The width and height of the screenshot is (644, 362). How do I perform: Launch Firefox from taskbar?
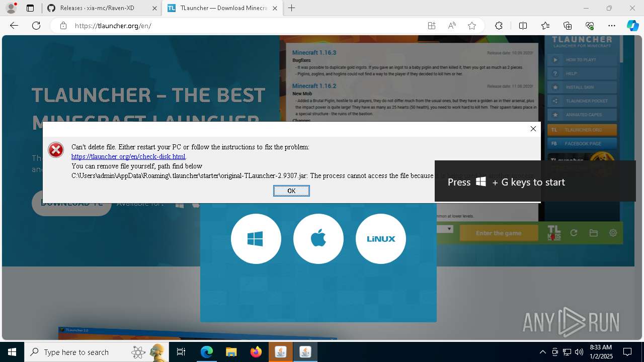(x=256, y=352)
